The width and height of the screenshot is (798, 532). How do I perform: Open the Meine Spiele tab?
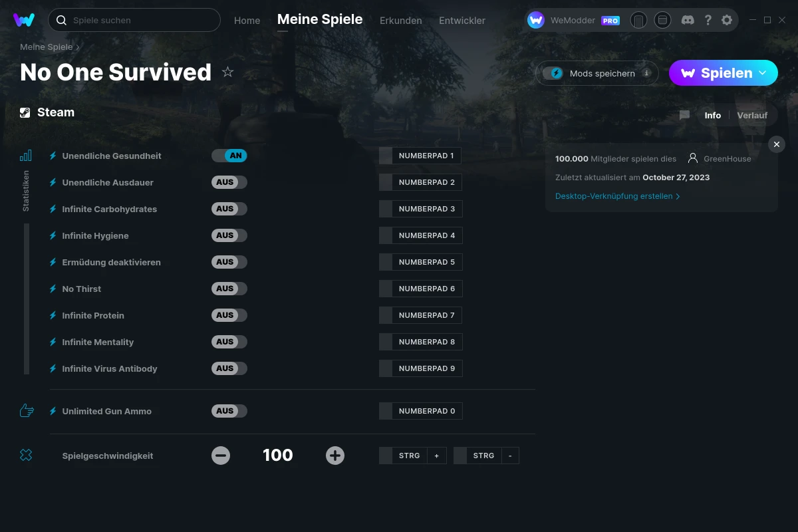click(320, 19)
